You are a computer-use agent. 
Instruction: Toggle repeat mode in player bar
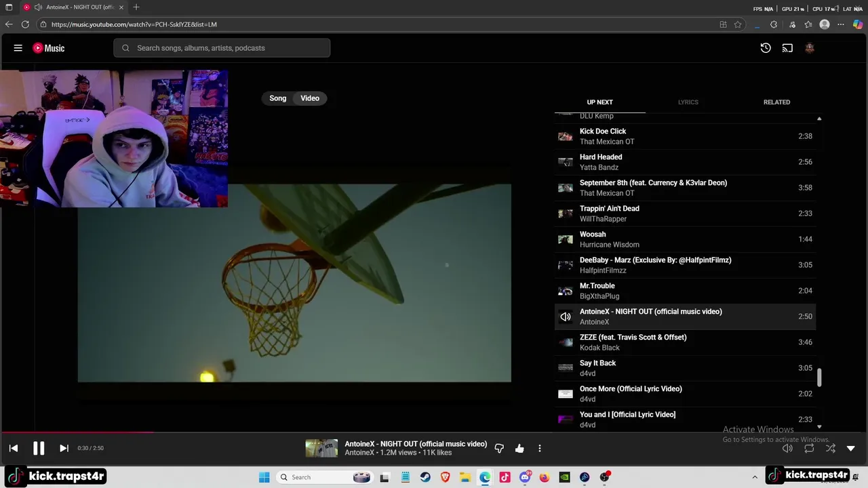point(809,448)
